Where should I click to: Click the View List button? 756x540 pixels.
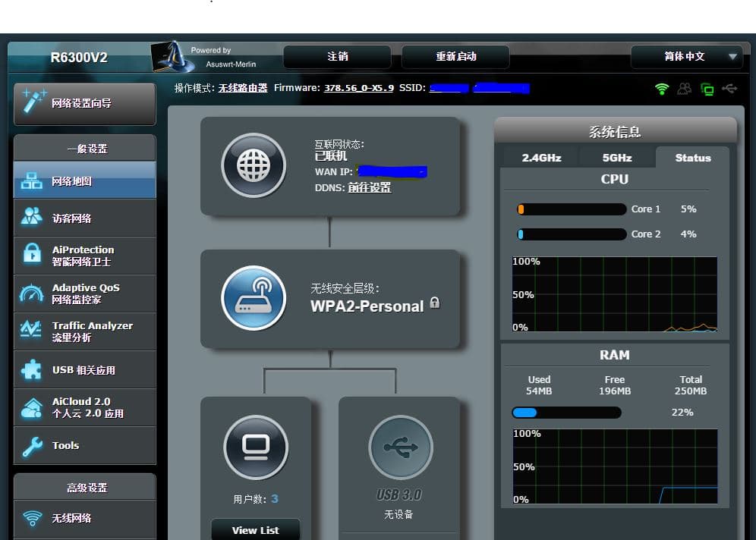[255, 530]
